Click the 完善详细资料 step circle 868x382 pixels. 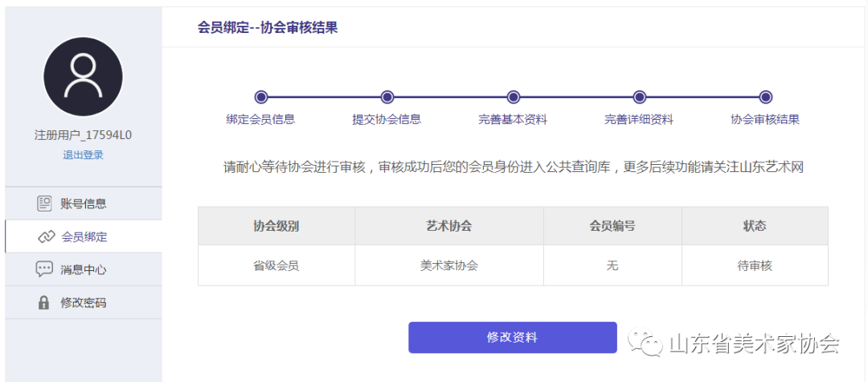click(x=640, y=97)
